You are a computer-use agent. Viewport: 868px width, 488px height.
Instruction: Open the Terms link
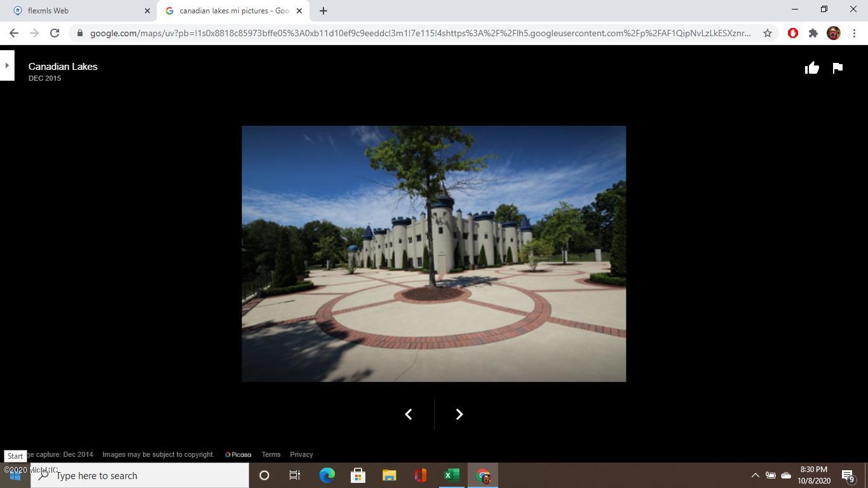tap(271, 454)
